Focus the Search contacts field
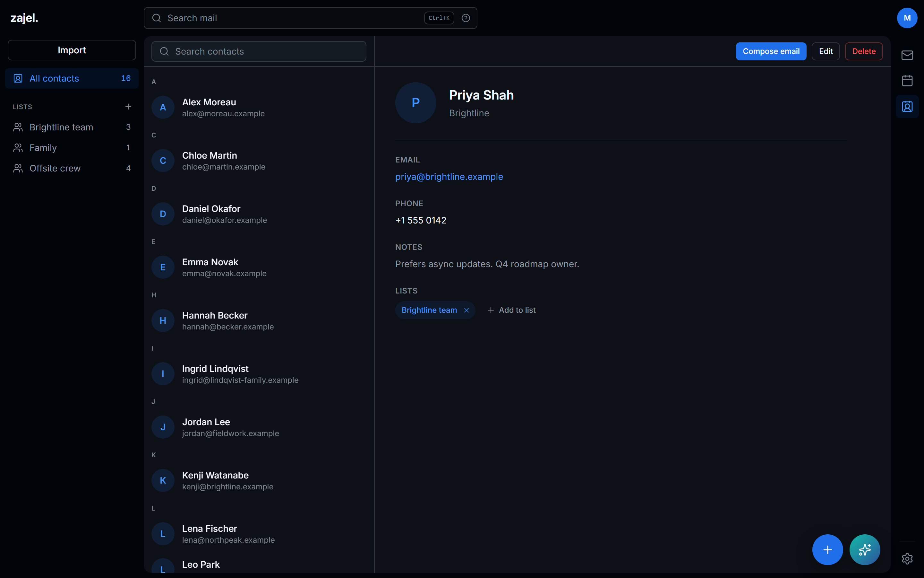The width and height of the screenshot is (924, 578). coord(259,51)
